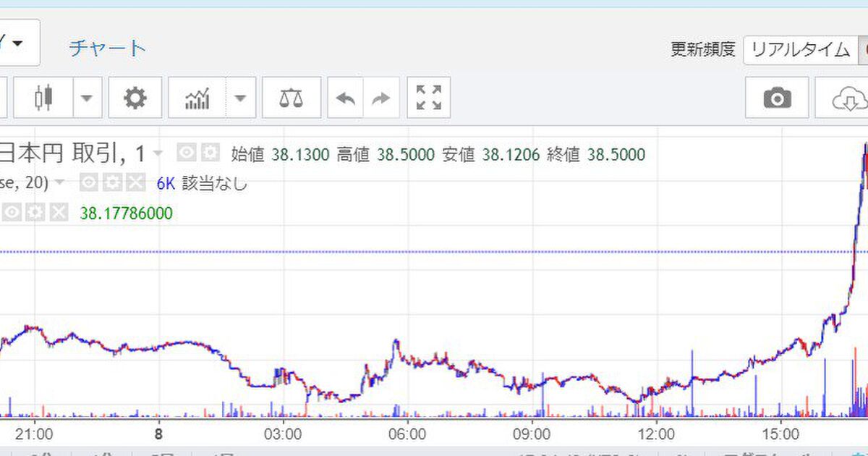The width and height of the screenshot is (868, 456).
Task: Open the symbol selector dropdown at top left
Action: tap(17, 43)
